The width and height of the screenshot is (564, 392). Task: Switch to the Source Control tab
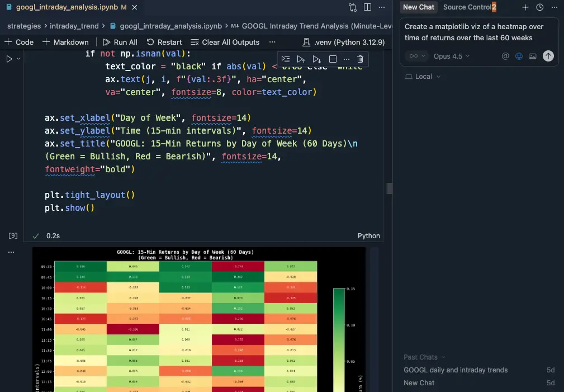click(x=468, y=7)
